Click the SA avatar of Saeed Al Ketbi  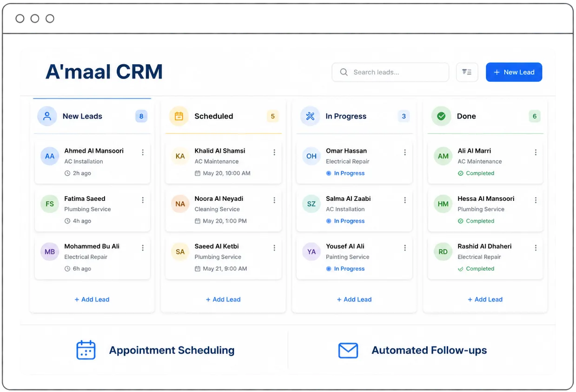(180, 252)
